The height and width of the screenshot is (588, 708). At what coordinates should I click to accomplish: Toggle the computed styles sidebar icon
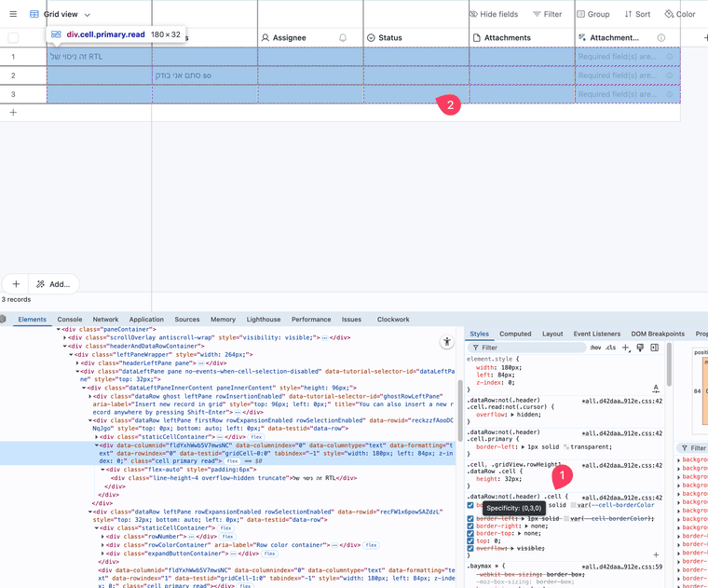[655, 348]
